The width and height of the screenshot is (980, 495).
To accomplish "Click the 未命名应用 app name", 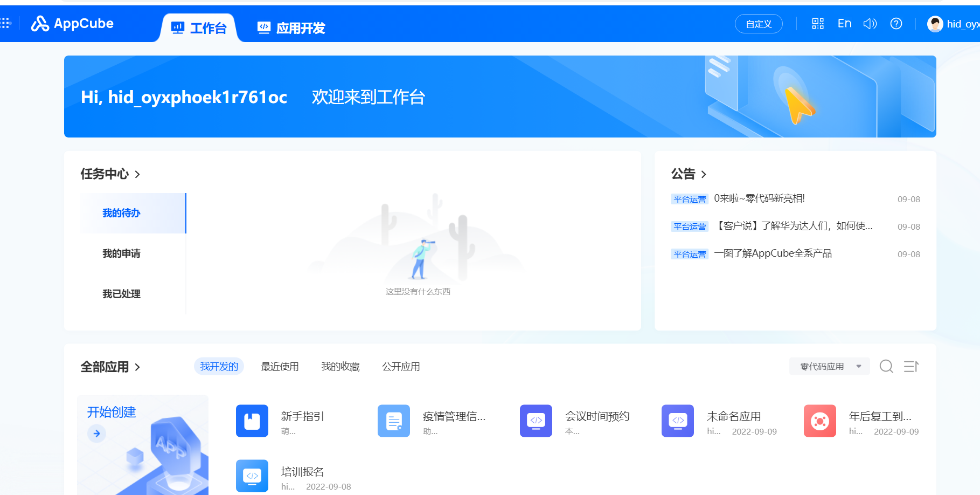I will point(734,416).
